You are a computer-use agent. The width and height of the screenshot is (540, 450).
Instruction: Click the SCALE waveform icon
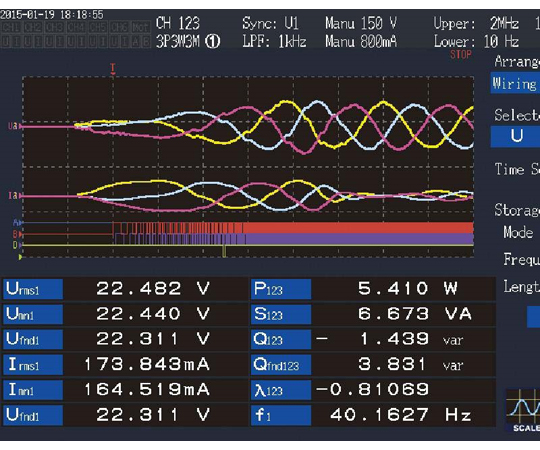click(523, 411)
